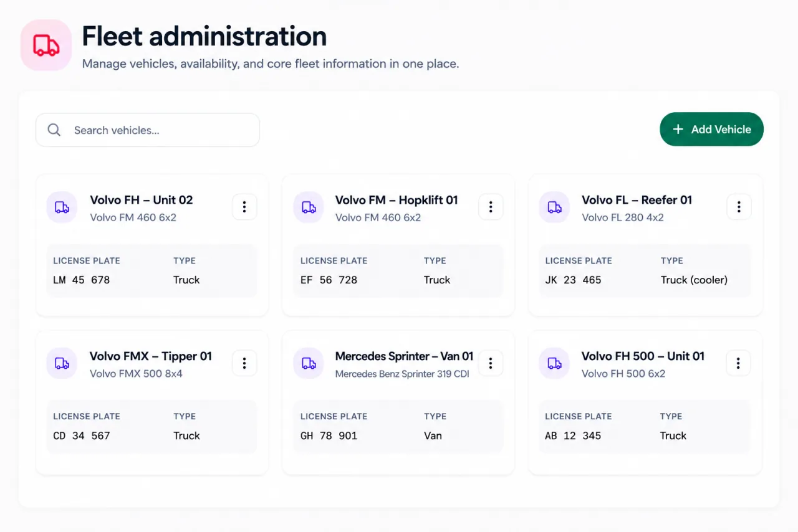Image resolution: width=798 pixels, height=532 pixels.
Task: Click the Fleet administration heading
Action: [x=204, y=36]
